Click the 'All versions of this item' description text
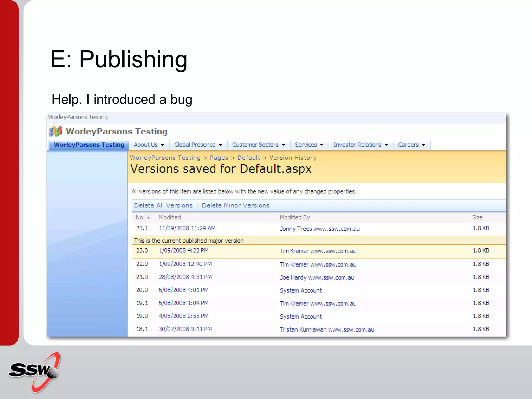532x399 pixels. point(244,191)
